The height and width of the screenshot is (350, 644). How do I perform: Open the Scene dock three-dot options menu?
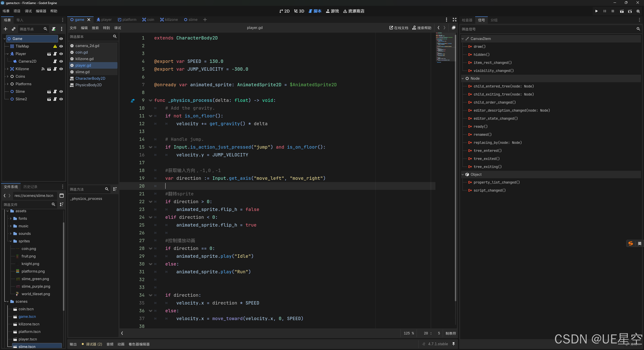[x=62, y=29]
